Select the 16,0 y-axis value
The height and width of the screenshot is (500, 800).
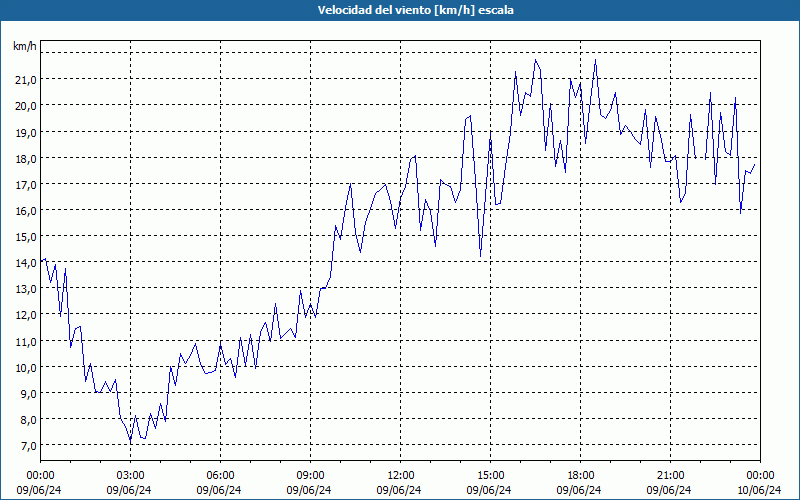27,210
